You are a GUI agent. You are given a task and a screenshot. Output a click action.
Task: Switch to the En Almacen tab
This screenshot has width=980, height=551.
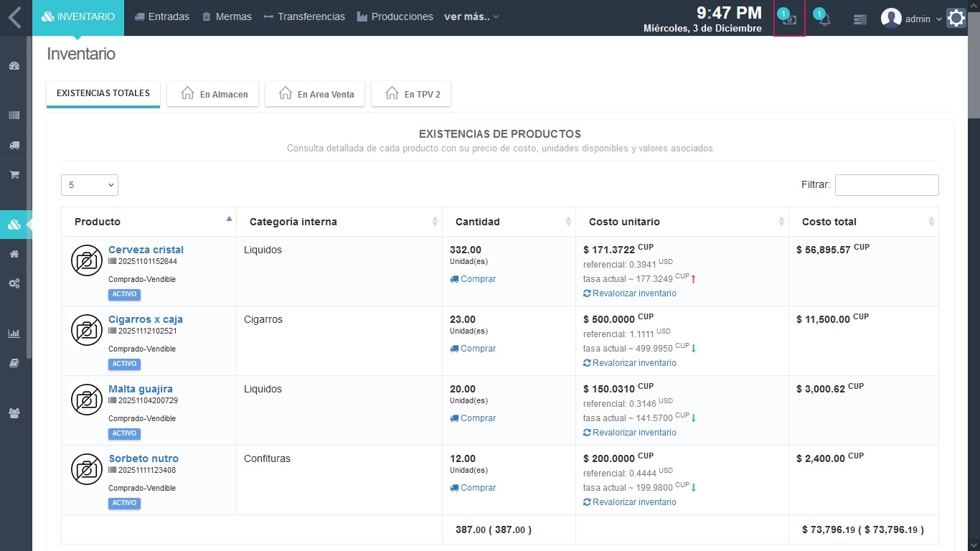pyautogui.click(x=213, y=94)
